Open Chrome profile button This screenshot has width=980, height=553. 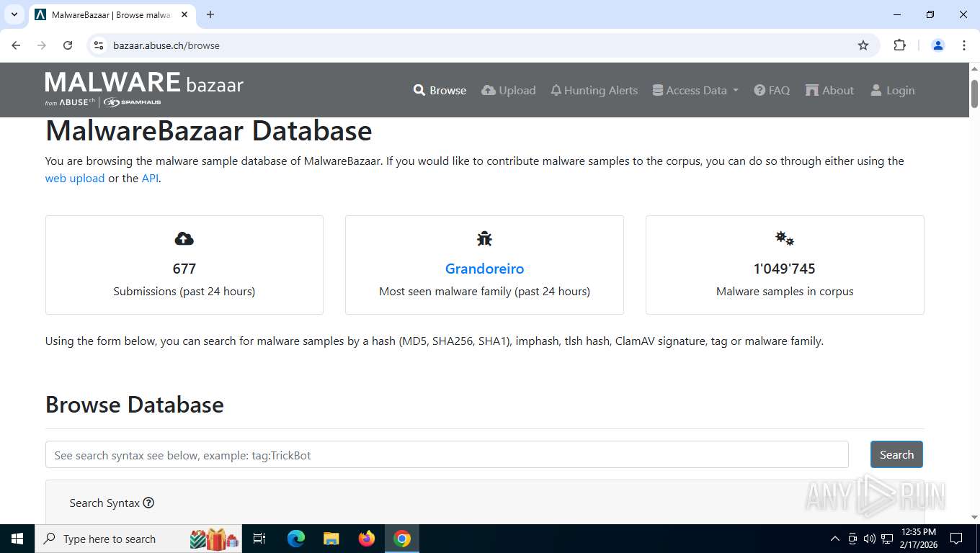[x=938, y=45]
